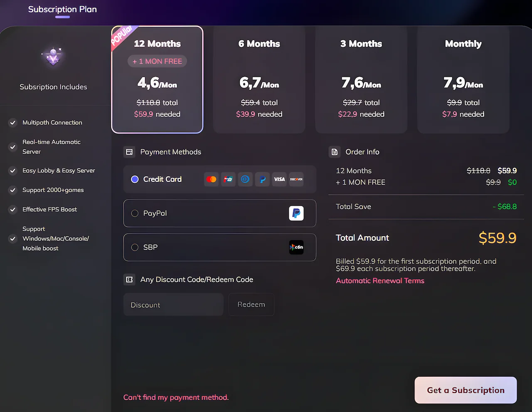Image resolution: width=532 pixels, height=412 pixels.
Task: Click the + 1 MON FREE badge
Action: click(x=157, y=61)
